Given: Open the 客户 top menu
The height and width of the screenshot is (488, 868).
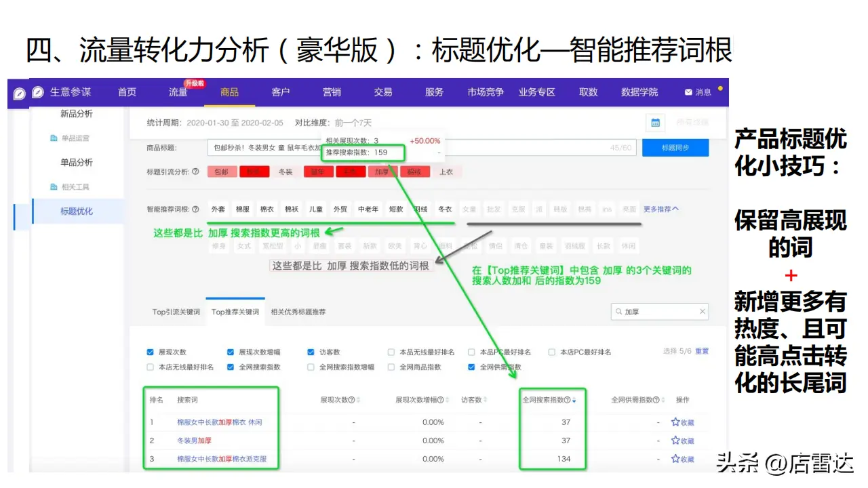Looking at the screenshot, I should pyautogui.click(x=281, y=92).
